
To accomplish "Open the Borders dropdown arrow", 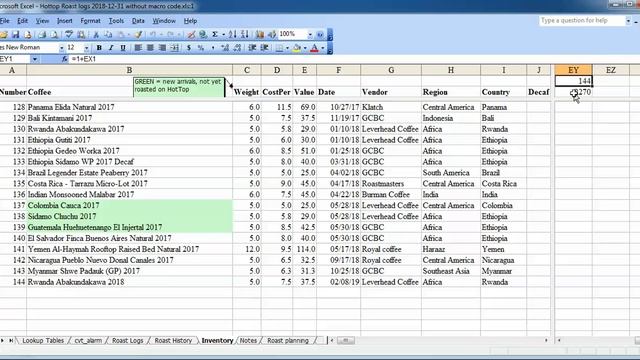I will (287, 48).
